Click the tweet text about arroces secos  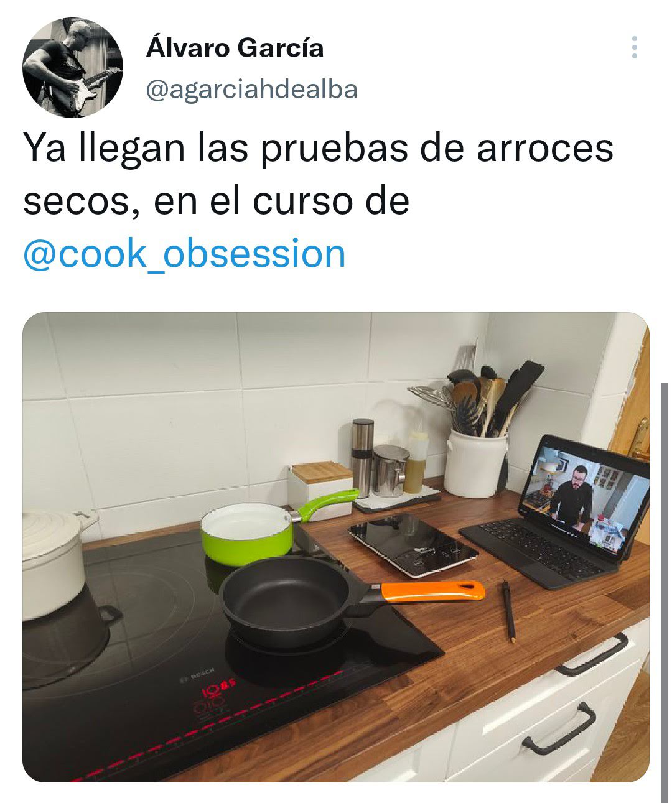[x=318, y=175]
